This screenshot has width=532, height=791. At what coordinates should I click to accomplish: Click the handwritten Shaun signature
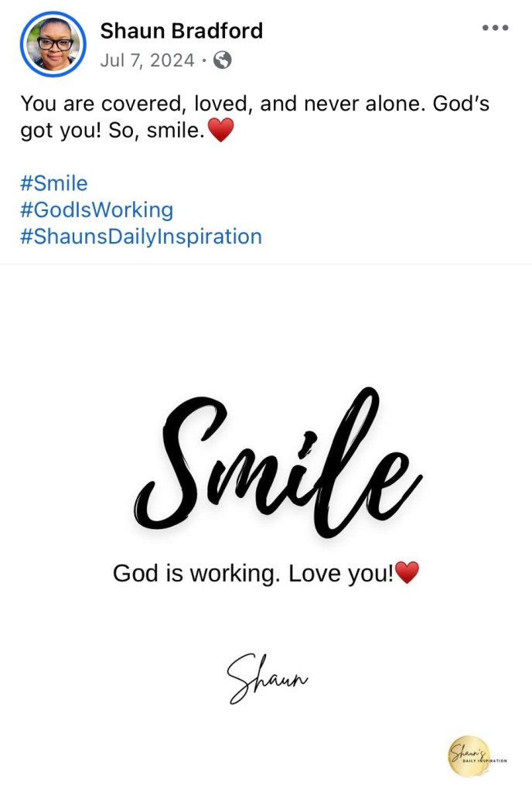[267, 677]
